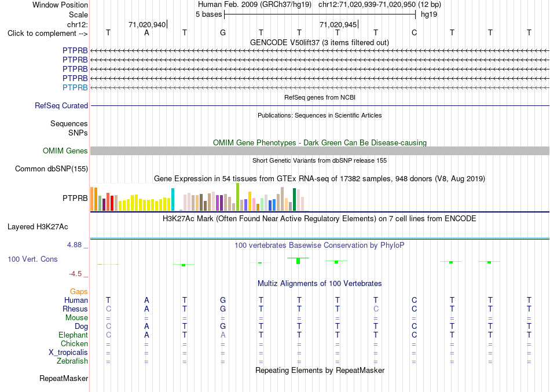Viewport: 550px width, 392px height.
Task: Open the RefSeq Curated track label
Action: click(61, 105)
